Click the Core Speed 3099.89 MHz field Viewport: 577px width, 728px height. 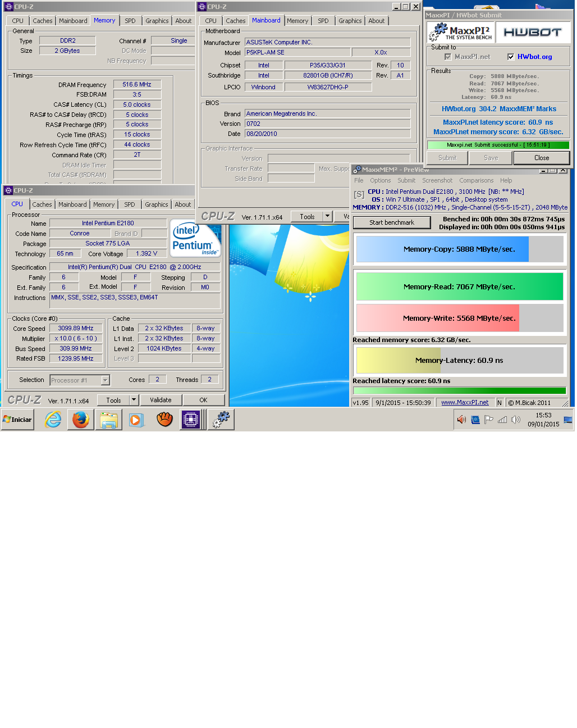tap(76, 328)
